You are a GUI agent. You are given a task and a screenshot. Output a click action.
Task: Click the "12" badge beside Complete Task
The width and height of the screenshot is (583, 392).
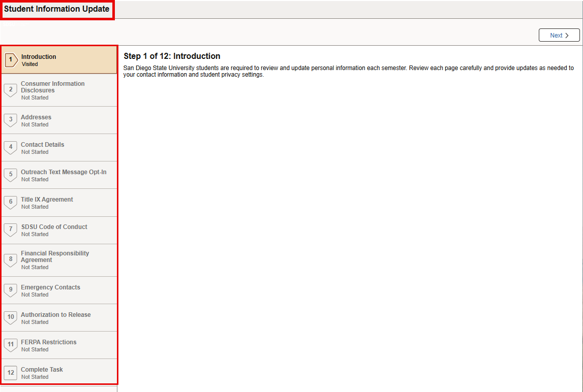11,372
